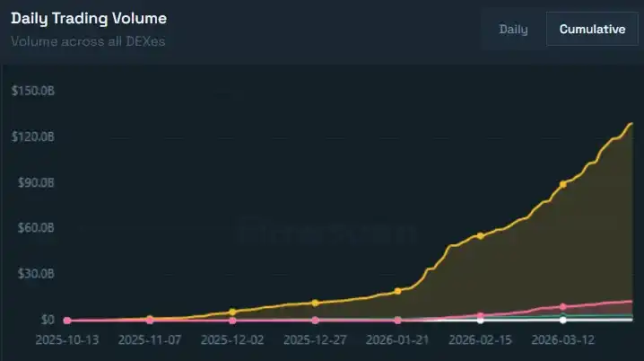Click the yellow marker at 2025-11-07
Screen dimensions: 644x361
coord(150,318)
